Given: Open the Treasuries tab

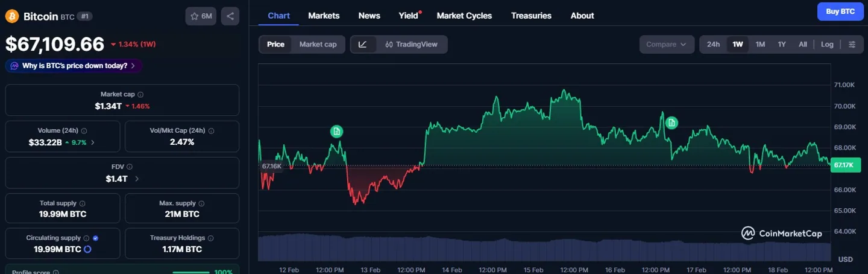Looking at the screenshot, I should pyautogui.click(x=531, y=16).
